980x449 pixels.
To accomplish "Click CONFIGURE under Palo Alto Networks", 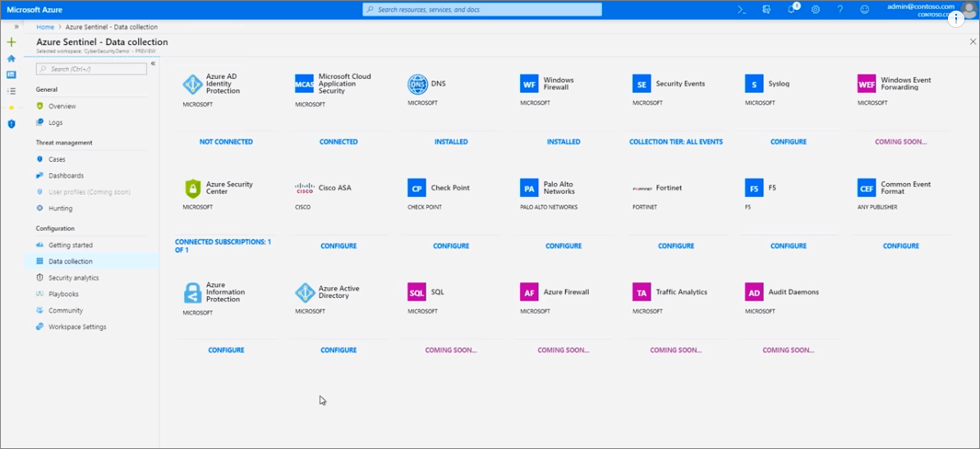I will click(564, 246).
